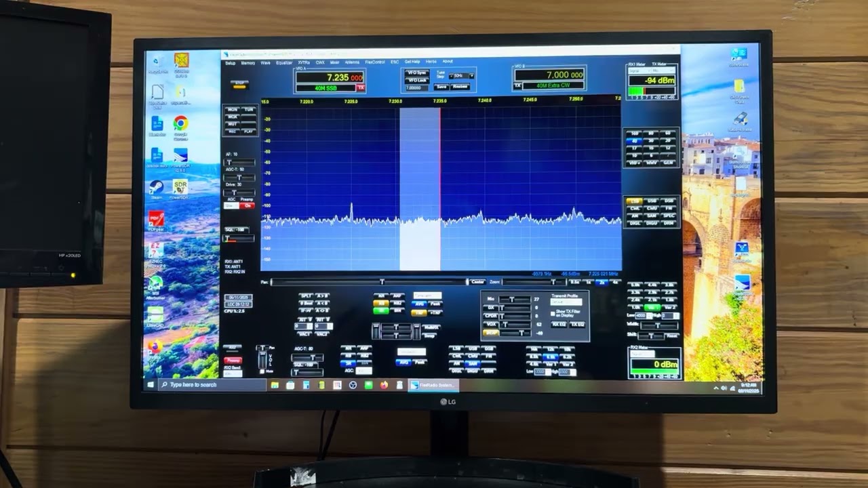
Task: Open the Equalizer menu
Action: [284, 62]
